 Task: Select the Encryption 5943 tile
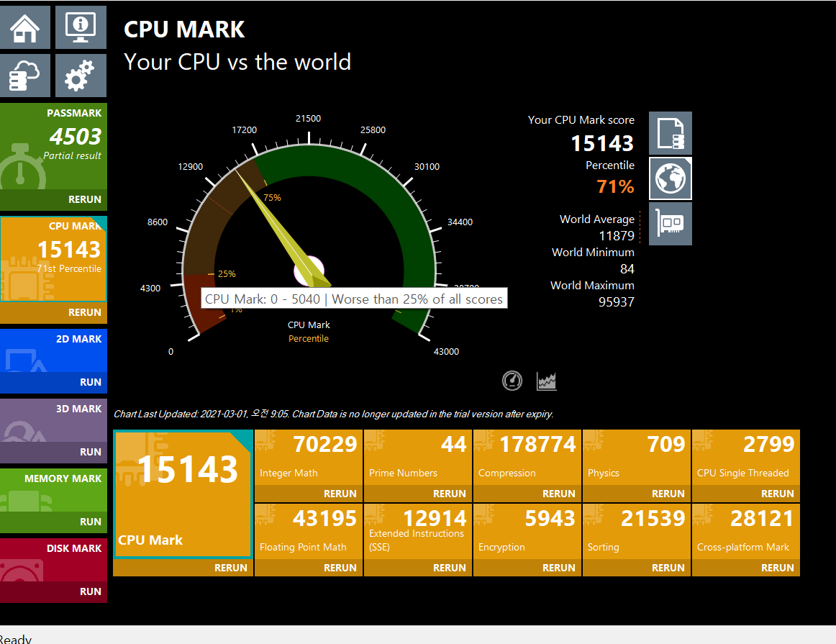(527, 531)
